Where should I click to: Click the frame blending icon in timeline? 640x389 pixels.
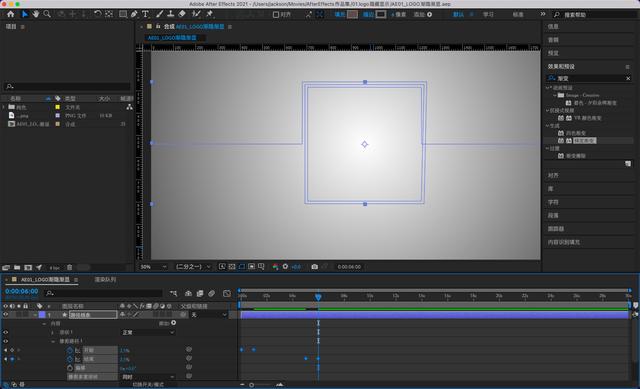pyautogui.click(x=200, y=293)
